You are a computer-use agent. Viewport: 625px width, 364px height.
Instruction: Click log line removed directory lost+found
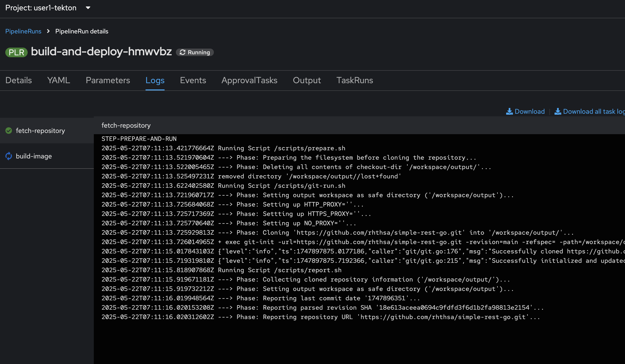pos(251,176)
